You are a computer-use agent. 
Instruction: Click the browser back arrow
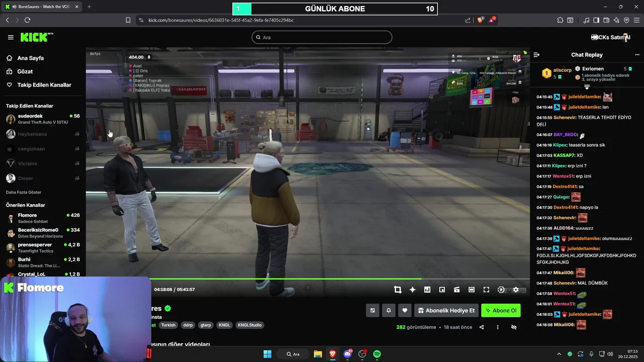pyautogui.click(x=7, y=20)
